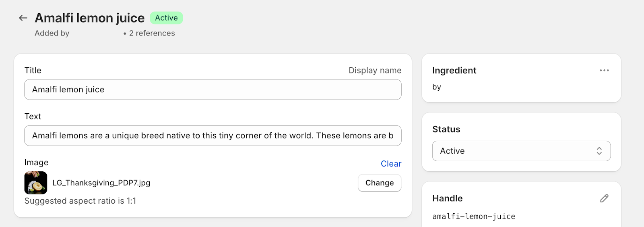Image resolution: width=644 pixels, height=227 pixels.
Task: Clear the selected image
Action: (x=391, y=164)
